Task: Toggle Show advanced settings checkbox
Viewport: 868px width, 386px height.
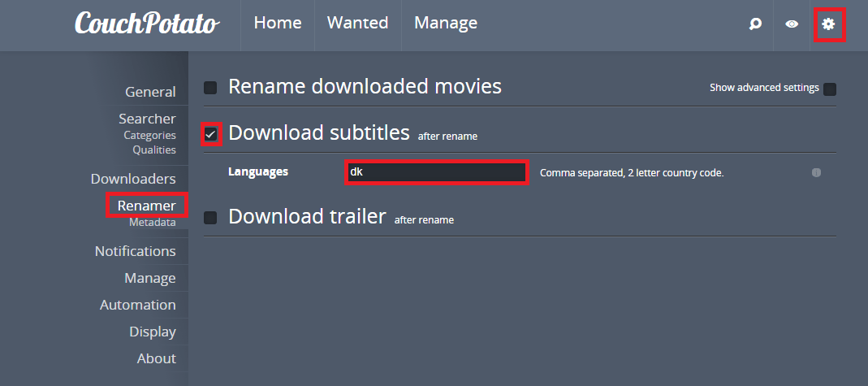Action: click(x=830, y=89)
